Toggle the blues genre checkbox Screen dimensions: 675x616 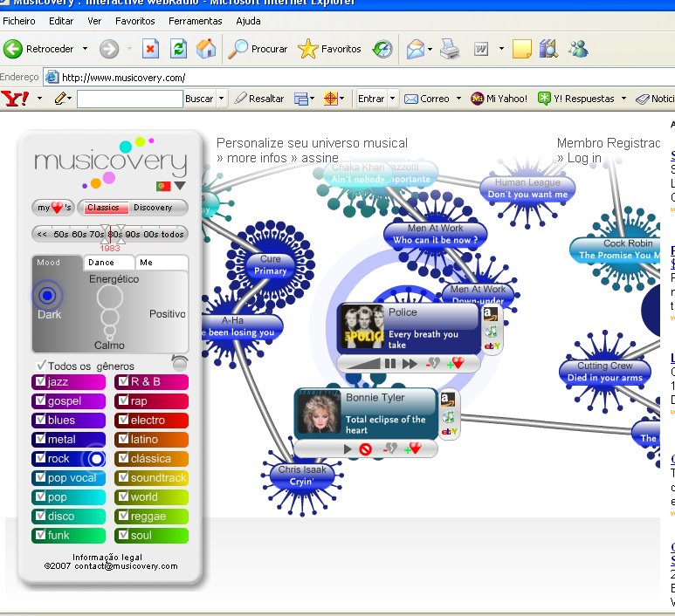coord(40,419)
